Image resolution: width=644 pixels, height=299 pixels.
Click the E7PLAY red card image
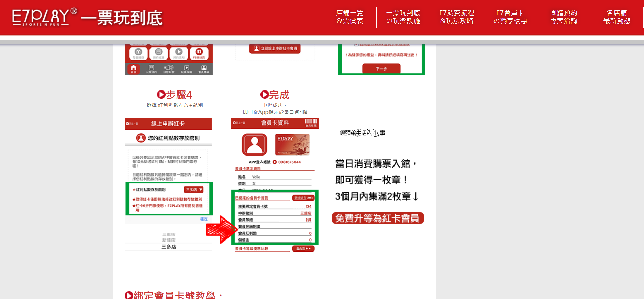tap(292, 145)
